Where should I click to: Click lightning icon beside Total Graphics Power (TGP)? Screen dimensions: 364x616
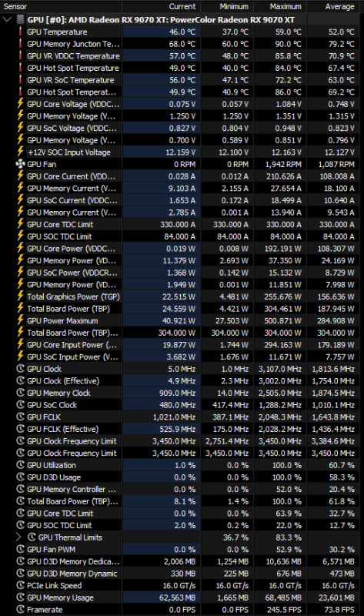[x=21, y=296]
